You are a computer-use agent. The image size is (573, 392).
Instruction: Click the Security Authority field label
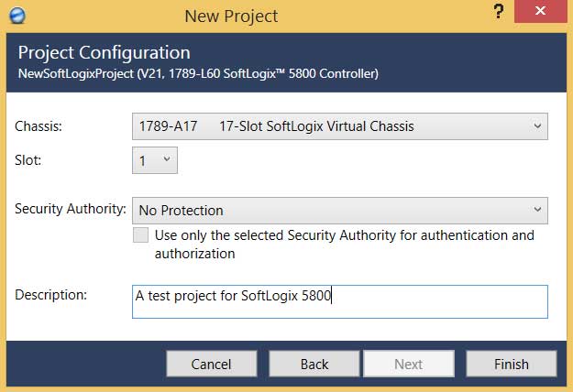tap(71, 209)
